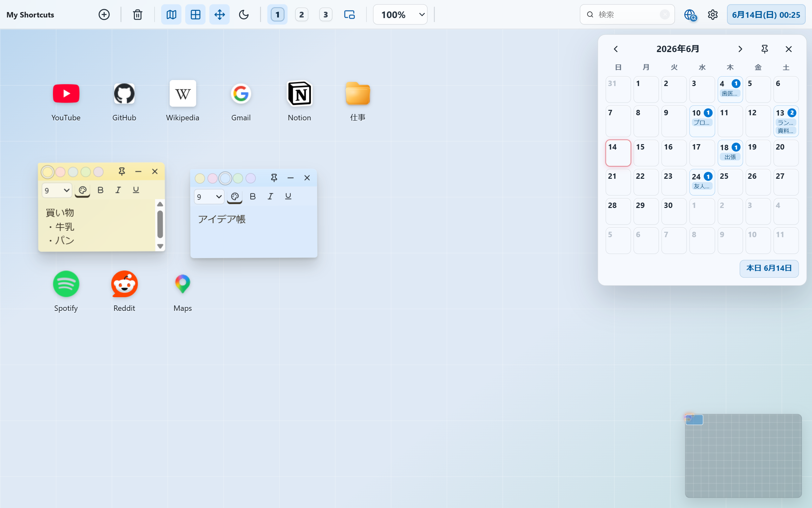Screen dimensions: 812x508
Task: Select today June 14 cell
Action: [x=618, y=153]
